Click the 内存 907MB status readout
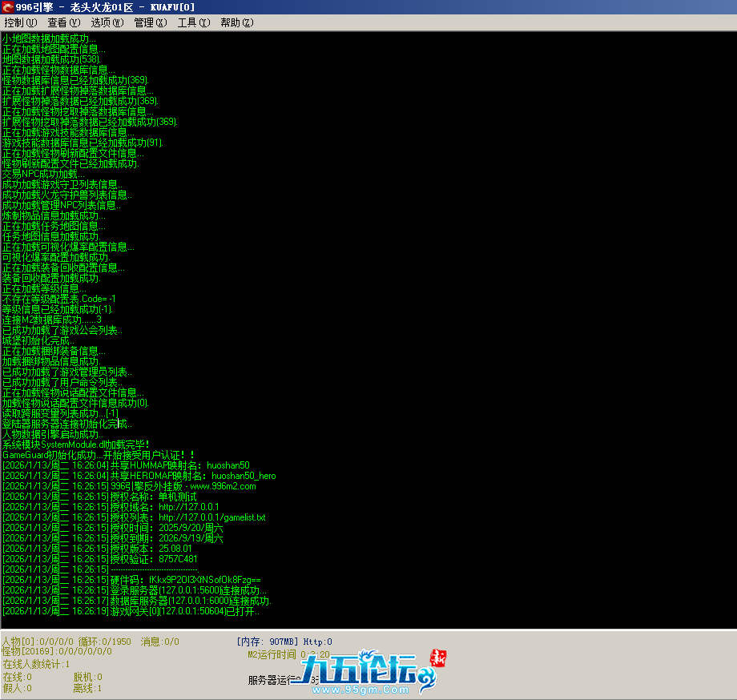 [x=267, y=642]
